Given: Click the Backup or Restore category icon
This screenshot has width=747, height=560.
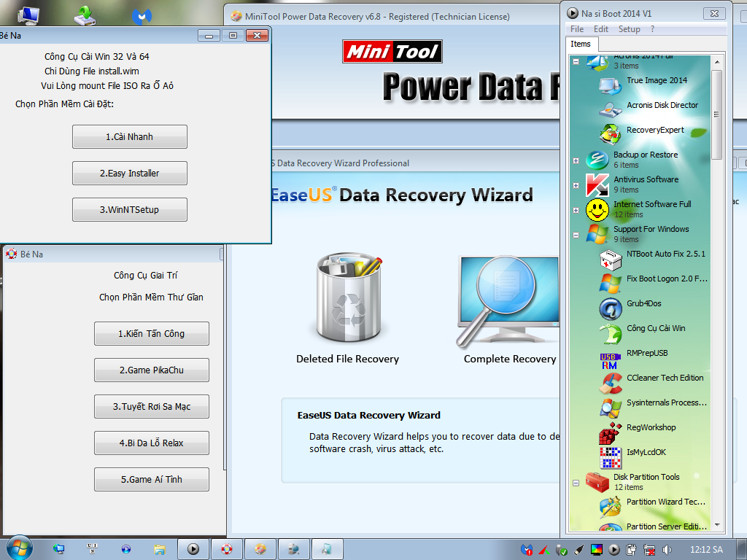Looking at the screenshot, I should click(x=597, y=160).
